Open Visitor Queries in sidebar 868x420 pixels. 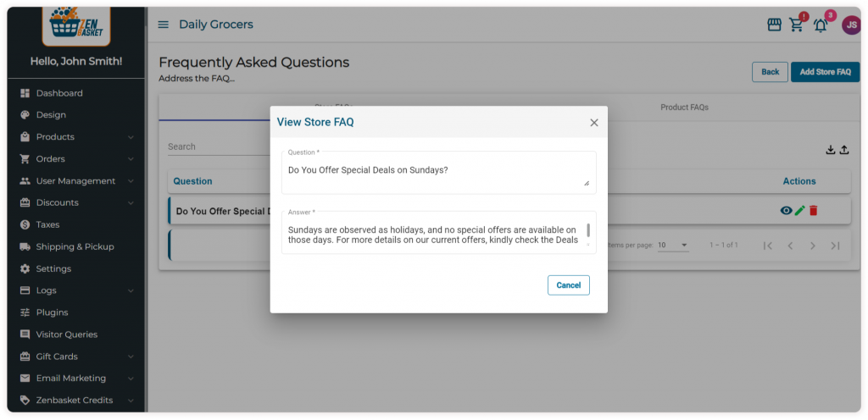[66, 334]
